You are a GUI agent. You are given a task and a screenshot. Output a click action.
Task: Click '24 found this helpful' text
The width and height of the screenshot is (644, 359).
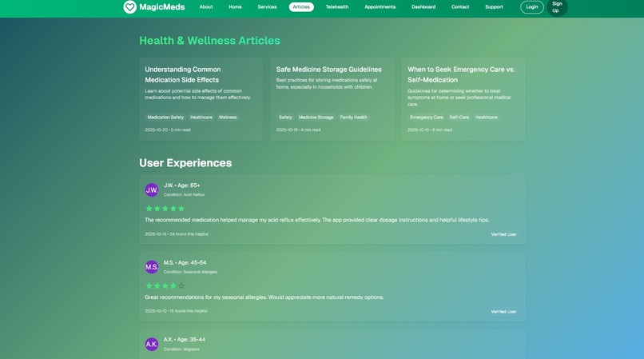click(x=189, y=234)
